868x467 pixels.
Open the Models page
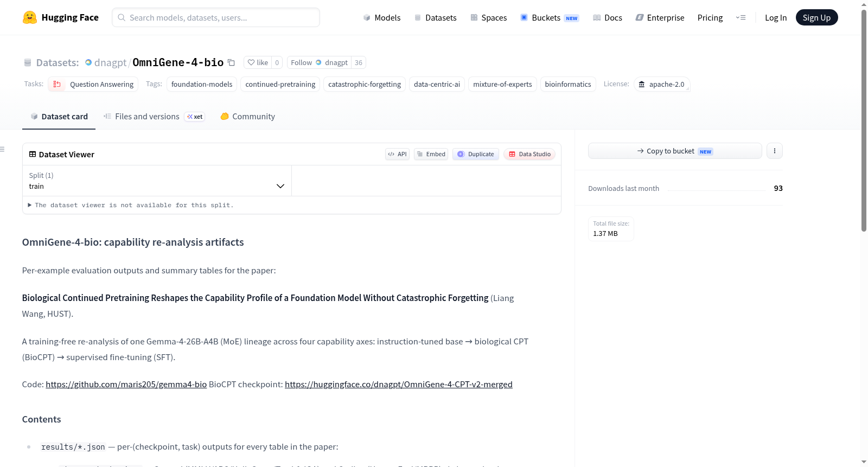[x=382, y=17]
